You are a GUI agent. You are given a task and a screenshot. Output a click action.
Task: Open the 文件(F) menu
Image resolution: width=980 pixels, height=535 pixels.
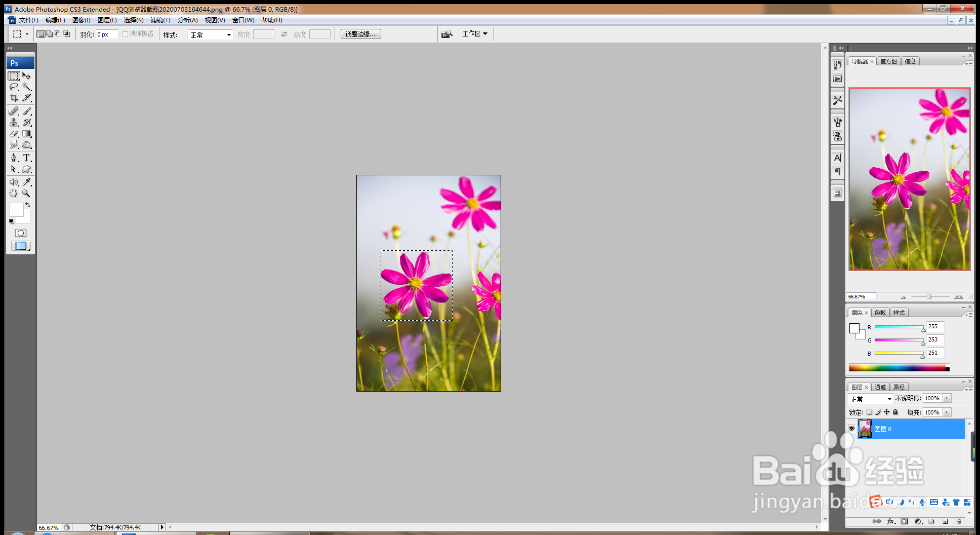(29, 20)
